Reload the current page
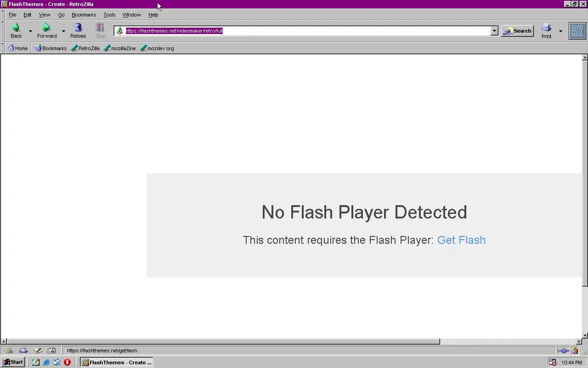The height and width of the screenshot is (368, 588). (x=78, y=31)
